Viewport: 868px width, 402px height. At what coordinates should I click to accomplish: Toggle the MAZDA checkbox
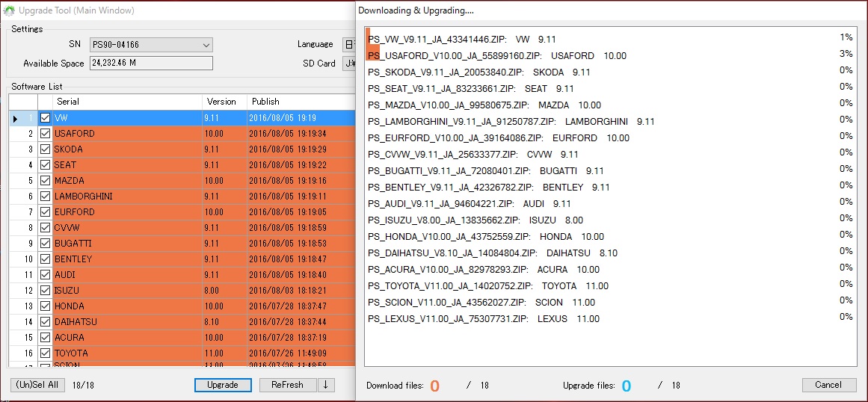point(45,180)
